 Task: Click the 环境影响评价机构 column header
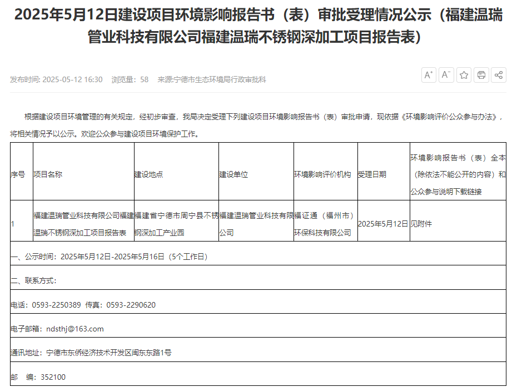click(322, 174)
